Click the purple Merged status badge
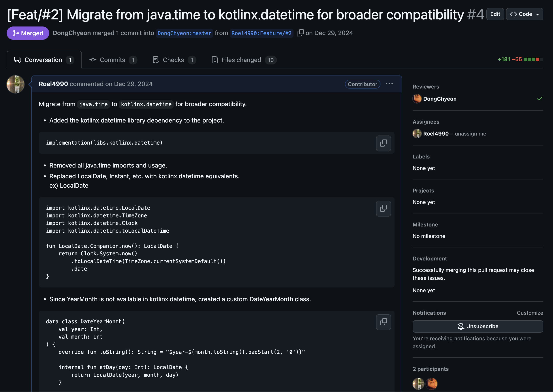This screenshot has height=392, width=553. coord(28,33)
